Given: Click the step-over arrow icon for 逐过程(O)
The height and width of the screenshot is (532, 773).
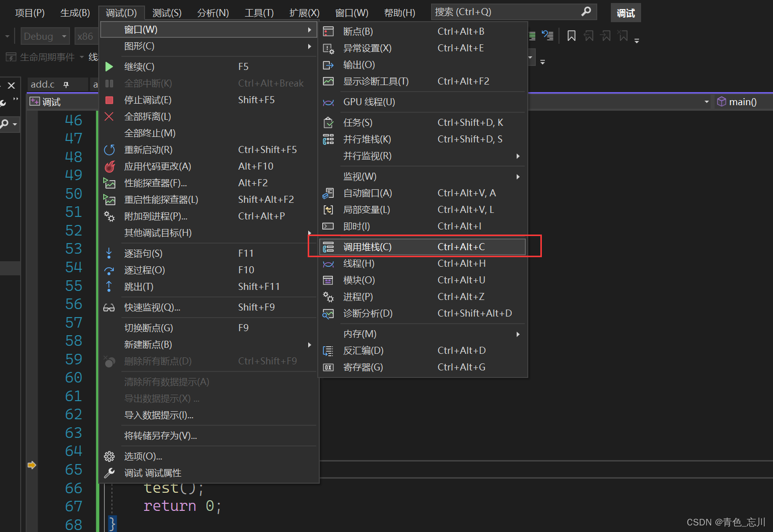Looking at the screenshot, I should 109,270.
